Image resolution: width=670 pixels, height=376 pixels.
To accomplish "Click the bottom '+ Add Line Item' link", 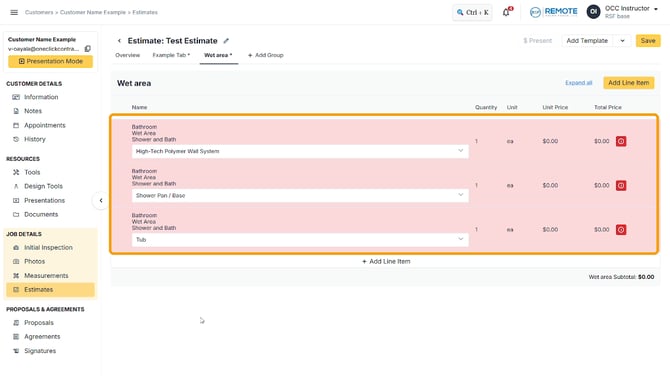I will pyautogui.click(x=386, y=261).
